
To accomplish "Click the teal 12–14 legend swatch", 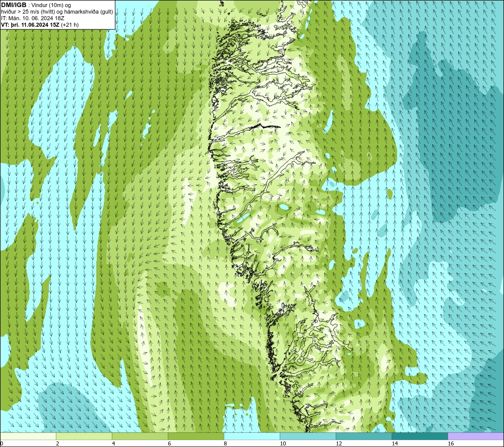I will [x=363, y=436].
